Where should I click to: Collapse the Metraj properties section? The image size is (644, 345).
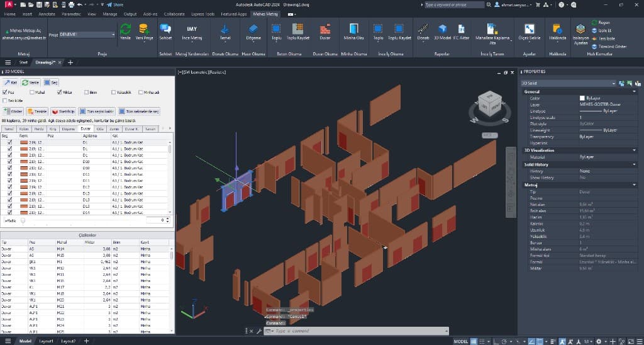pyautogui.click(x=634, y=185)
